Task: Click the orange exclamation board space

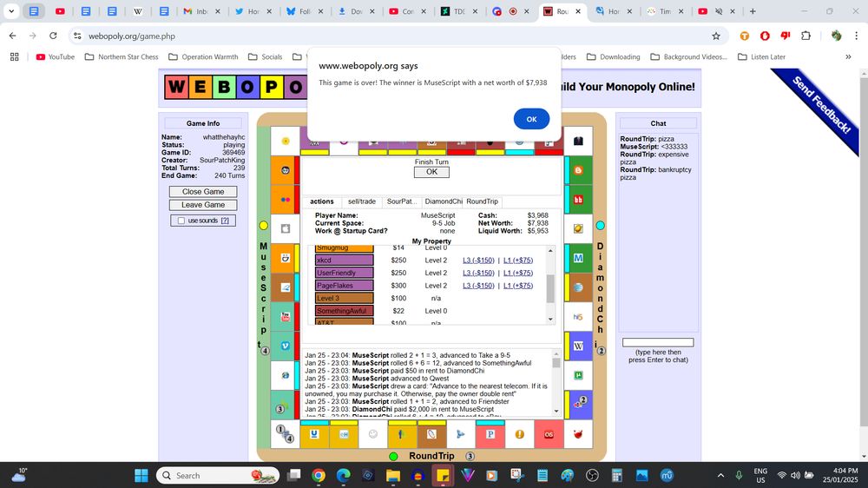Action: click(519, 434)
